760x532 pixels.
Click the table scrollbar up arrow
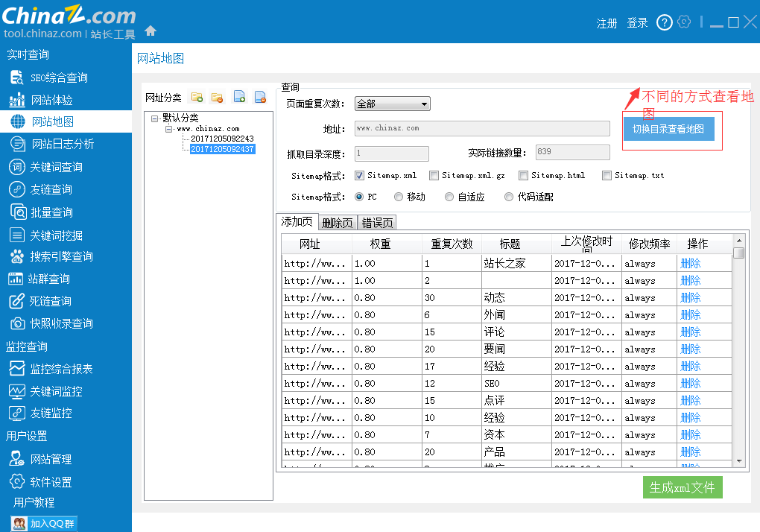[739, 241]
